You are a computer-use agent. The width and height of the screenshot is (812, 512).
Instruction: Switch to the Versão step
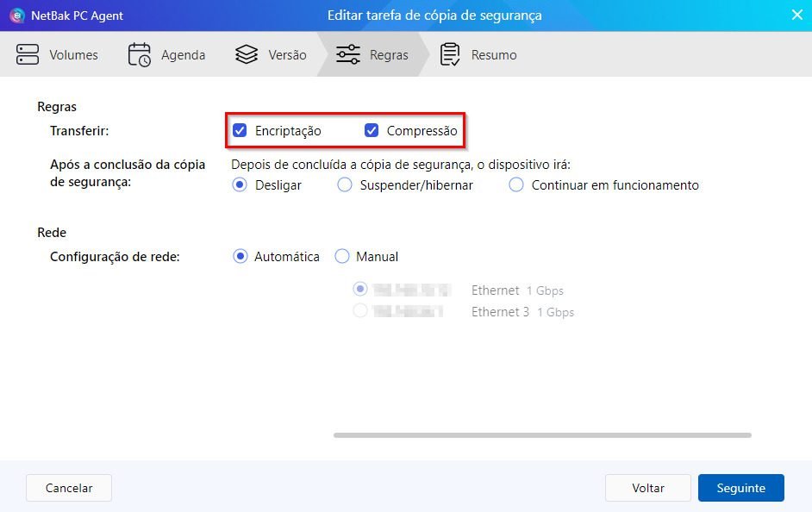tap(287, 55)
